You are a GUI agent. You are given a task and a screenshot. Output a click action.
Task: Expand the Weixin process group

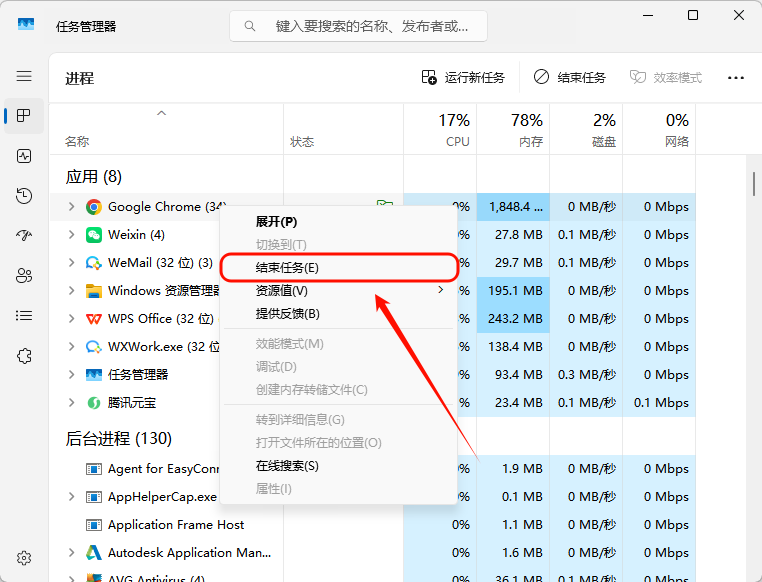[x=71, y=235]
